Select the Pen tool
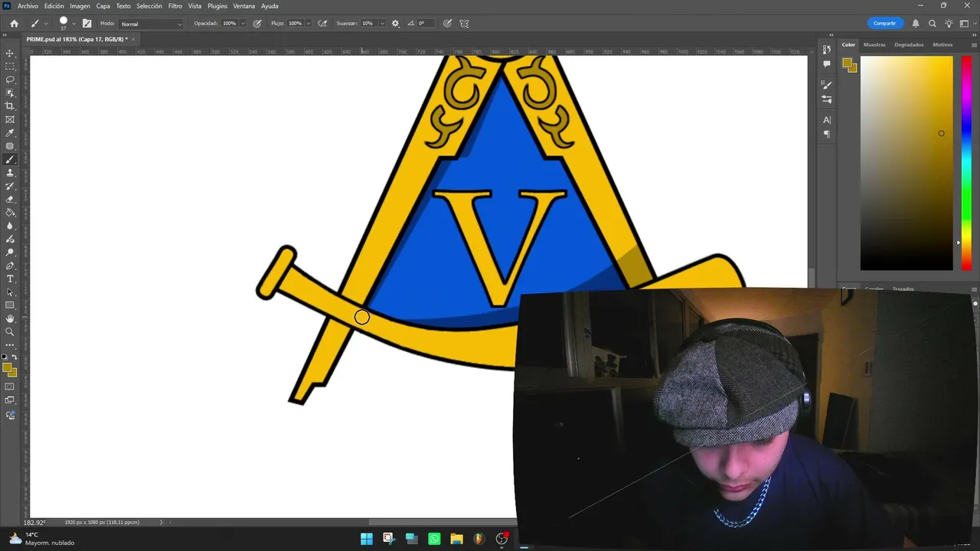The image size is (980, 551). pos(10,266)
